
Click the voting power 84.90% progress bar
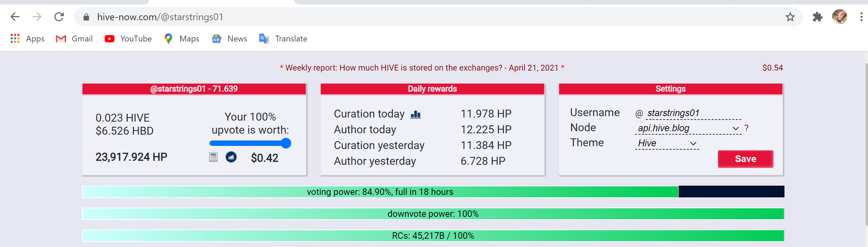433,192
